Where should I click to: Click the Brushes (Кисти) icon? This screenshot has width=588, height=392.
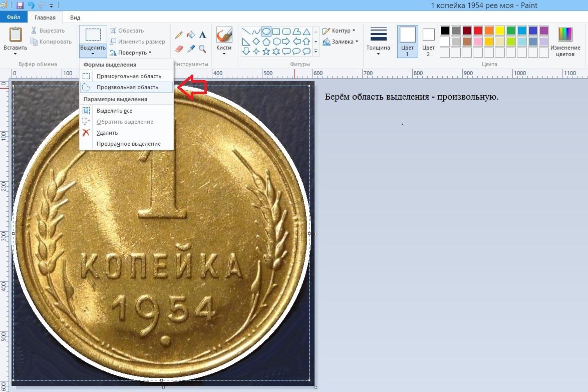[x=224, y=35]
